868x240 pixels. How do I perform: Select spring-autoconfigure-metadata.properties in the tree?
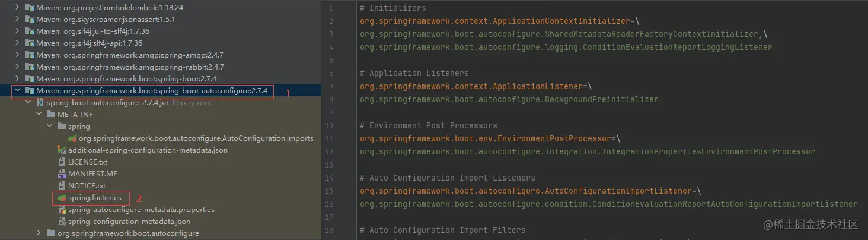pyautogui.click(x=141, y=210)
